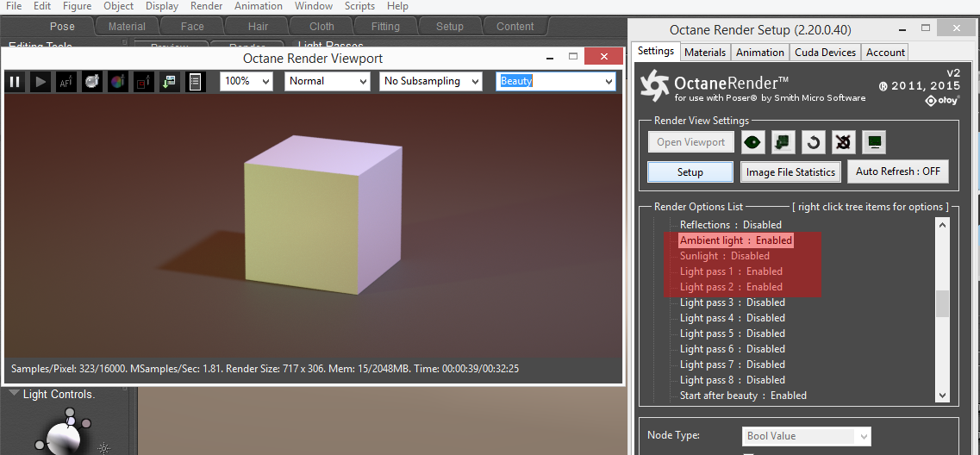Select 'Light pass 4 : Disabled' item
Viewport: 980px width, 455px height.
coord(732,318)
